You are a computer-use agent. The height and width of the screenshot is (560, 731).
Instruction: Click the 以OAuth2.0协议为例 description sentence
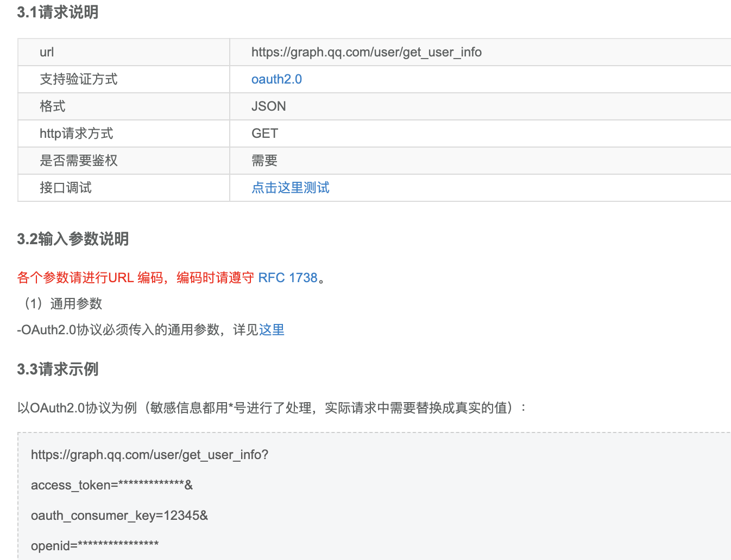(x=272, y=408)
